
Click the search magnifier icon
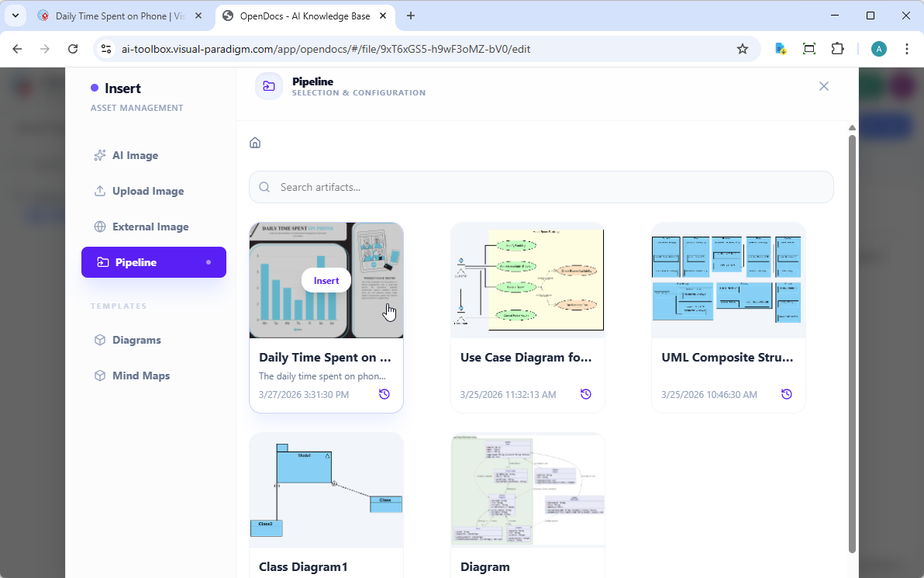(x=264, y=187)
